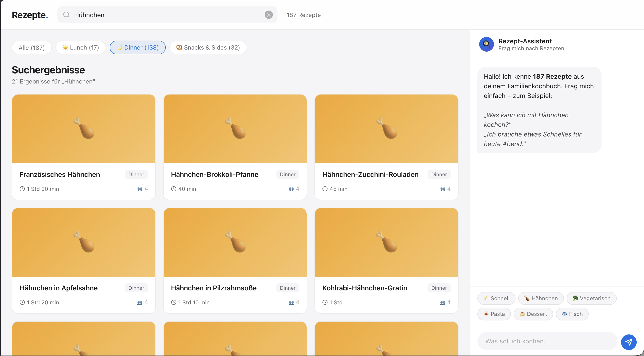The height and width of the screenshot is (356, 644).
Task: Click the Hähnchen-Zucchini-Rouladen card image
Action: coord(386,129)
